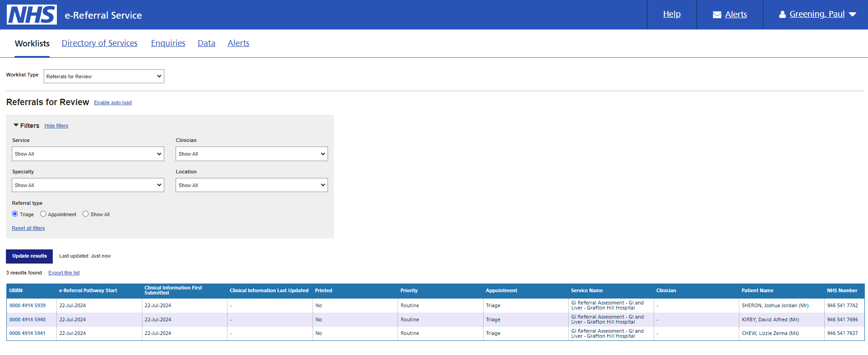Open referral UBRN 0000 4914 5939

point(28,305)
